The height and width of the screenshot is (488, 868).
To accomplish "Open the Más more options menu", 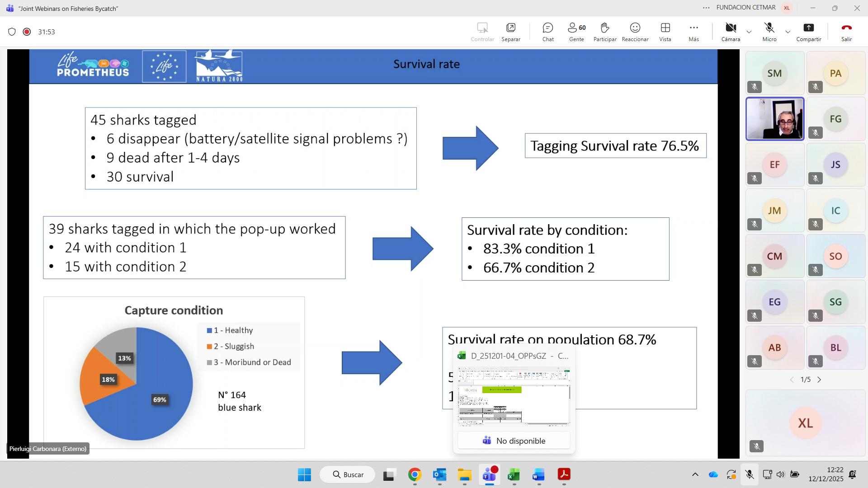I will pos(693,32).
